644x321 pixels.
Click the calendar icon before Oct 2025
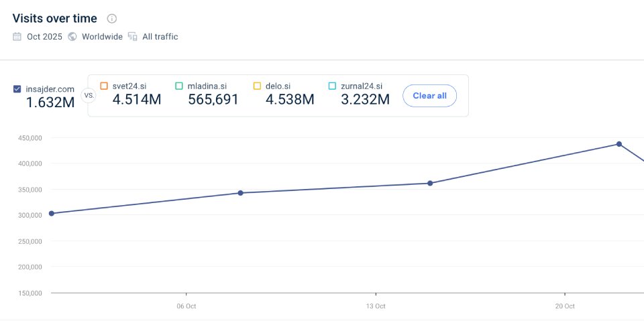pyautogui.click(x=17, y=37)
